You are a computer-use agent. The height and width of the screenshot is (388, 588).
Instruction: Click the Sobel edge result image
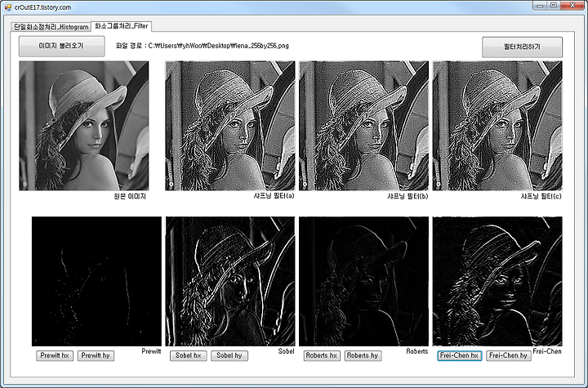[x=229, y=281]
